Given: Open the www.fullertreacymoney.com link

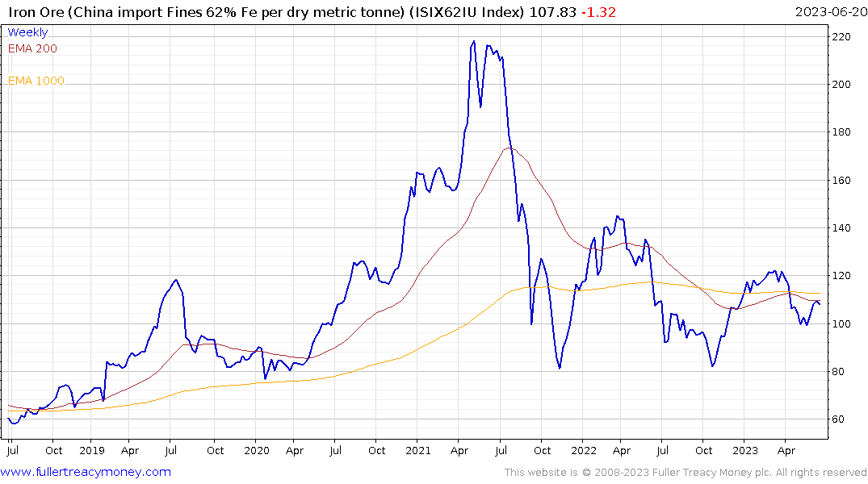Looking at the screenshot, I should (x=86, y=472).
